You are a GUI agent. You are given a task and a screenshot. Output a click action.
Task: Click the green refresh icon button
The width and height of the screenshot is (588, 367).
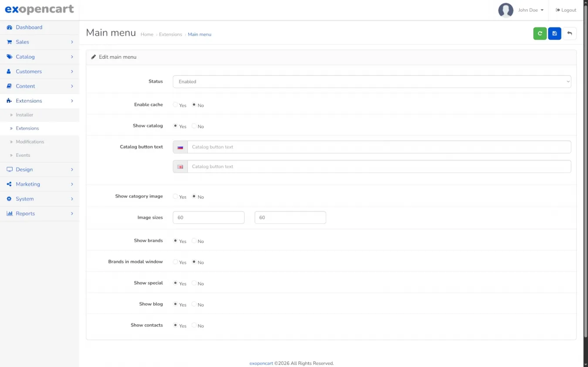coord(540,34)
